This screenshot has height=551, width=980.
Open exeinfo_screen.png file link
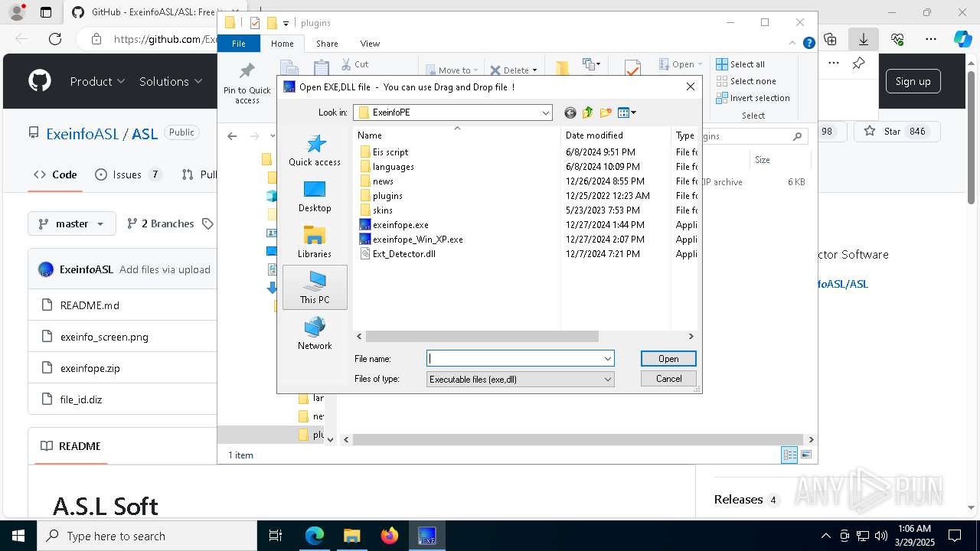[x=104, y=337]
